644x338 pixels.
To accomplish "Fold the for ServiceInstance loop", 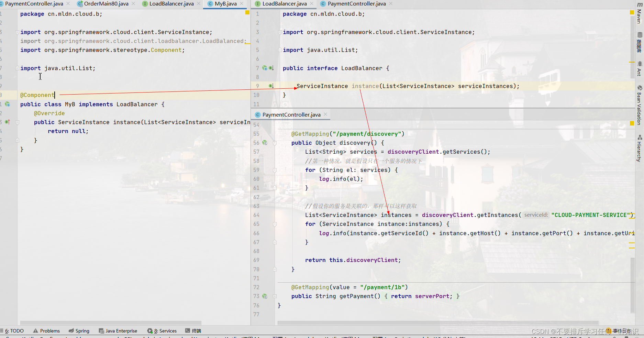I will coord(275,224).
